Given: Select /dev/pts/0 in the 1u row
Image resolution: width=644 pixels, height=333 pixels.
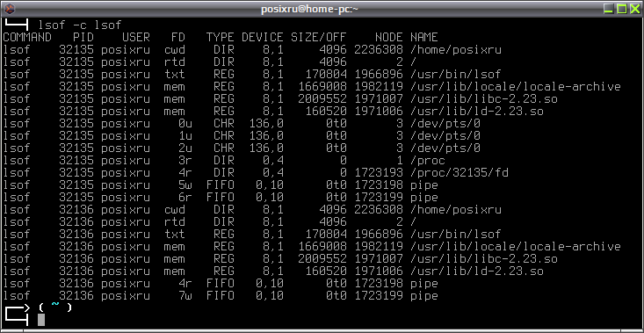Looking at the screenshot, I should (445, 136).
